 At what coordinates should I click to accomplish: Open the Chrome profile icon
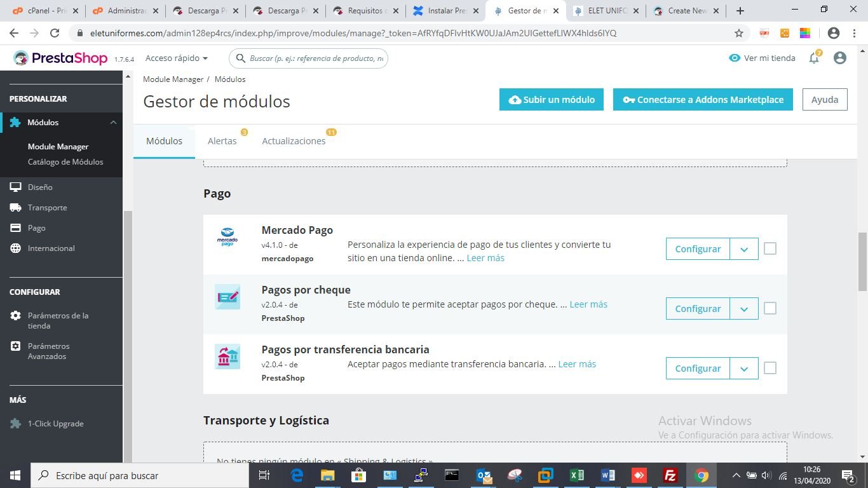coord(834,33)
